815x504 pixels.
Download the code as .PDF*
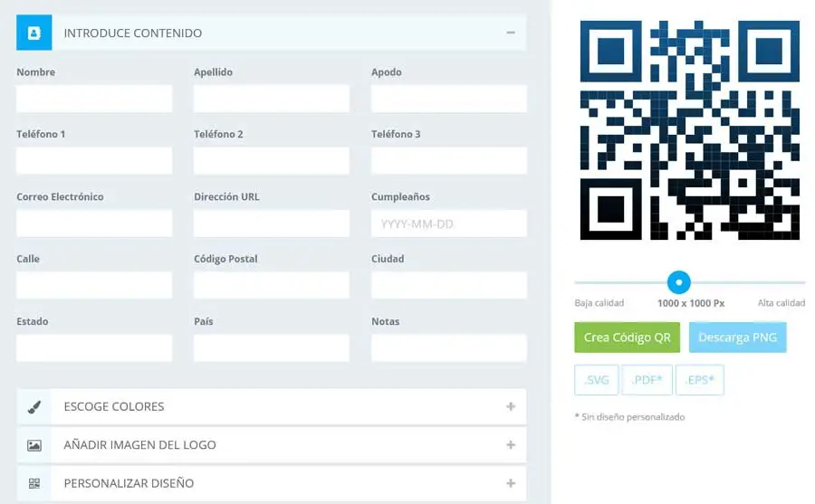point(647,380)
